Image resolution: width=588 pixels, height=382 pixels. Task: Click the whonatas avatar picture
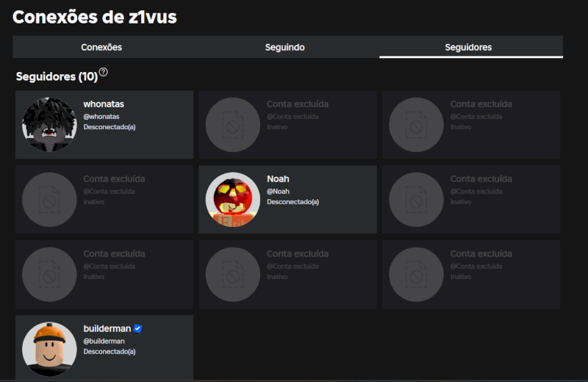(x=49, y=125)
